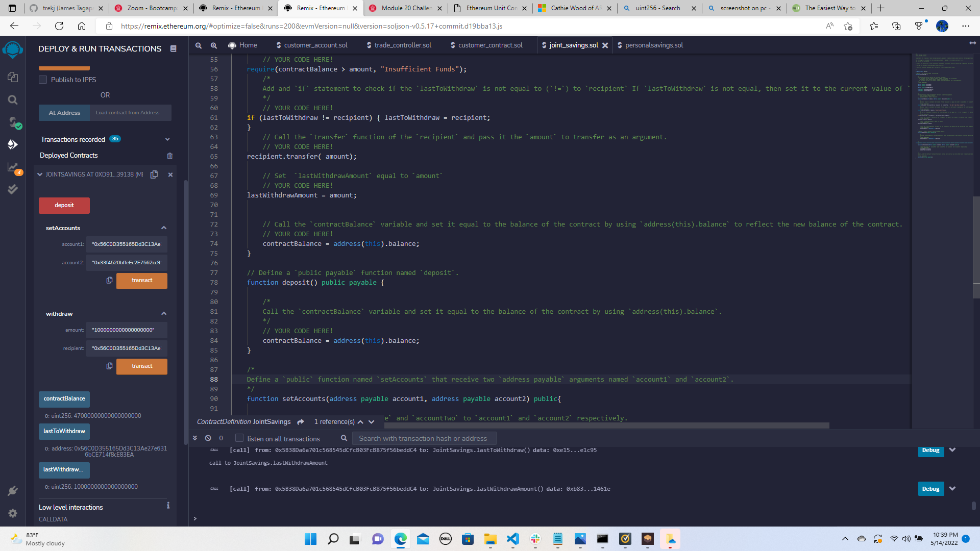
Task: Open Visual Studio Code from the taskbar
Action: 512,539
